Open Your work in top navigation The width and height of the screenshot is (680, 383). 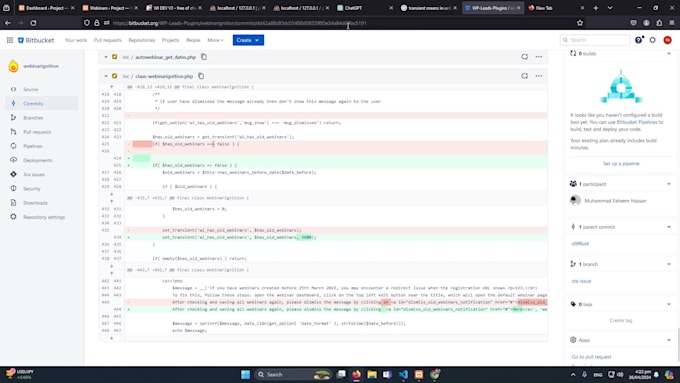[x=76, y=40]
